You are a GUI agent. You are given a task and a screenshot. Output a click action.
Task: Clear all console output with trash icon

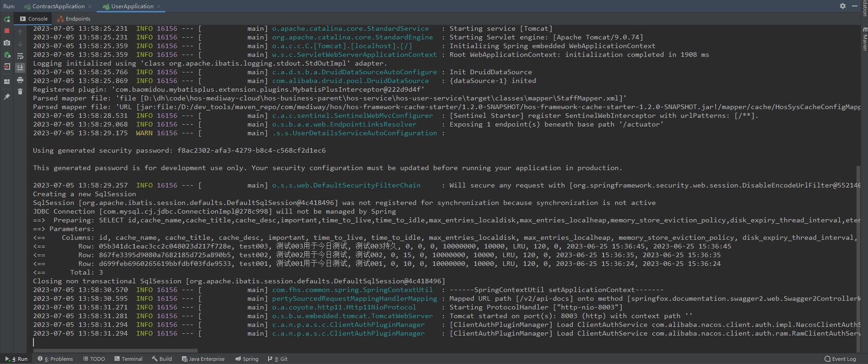(20, 92)
